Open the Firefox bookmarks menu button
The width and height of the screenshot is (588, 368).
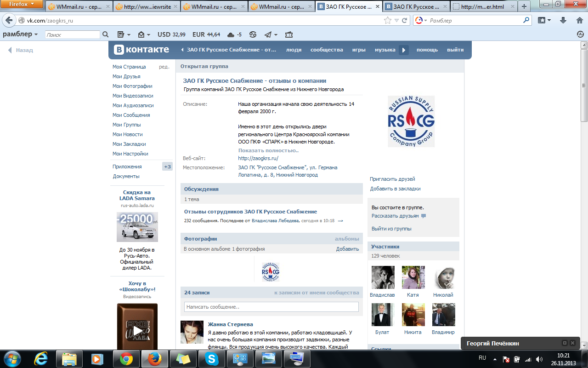[544, 20]
